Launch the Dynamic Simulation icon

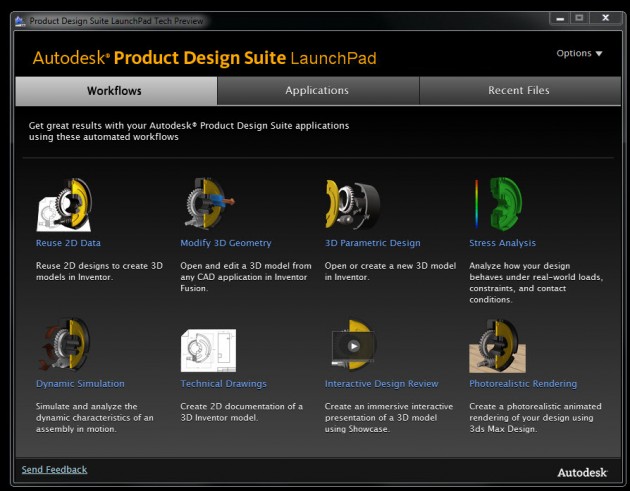click(64, 347)
